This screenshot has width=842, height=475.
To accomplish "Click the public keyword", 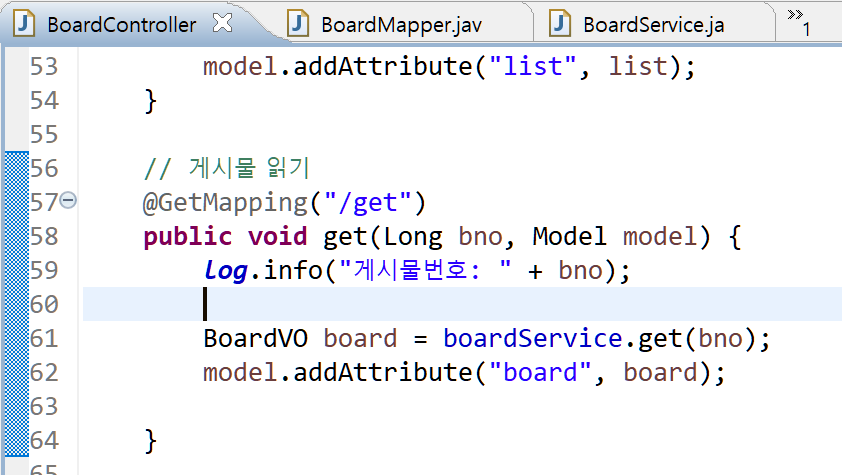I will pyautogui.click(x=187, y=237).
